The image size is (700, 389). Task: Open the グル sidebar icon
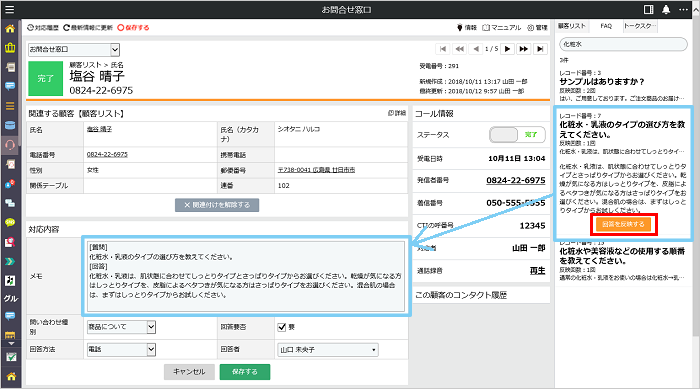10,298
